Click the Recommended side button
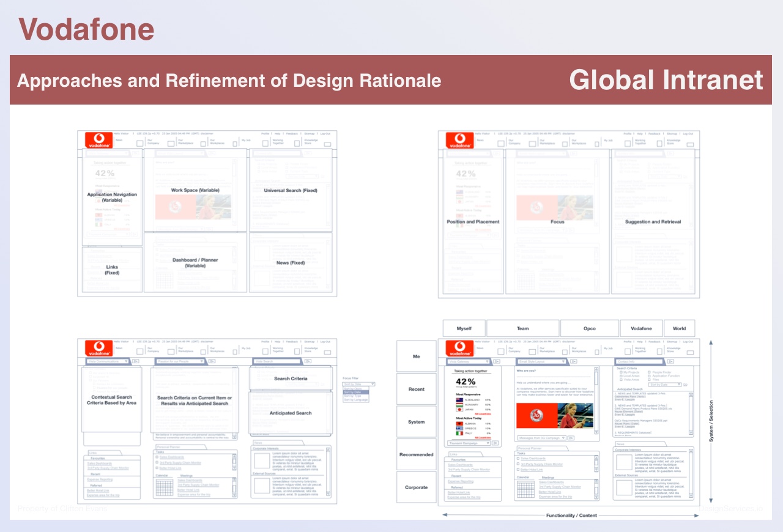783x532 pixels. coord(416,455)
